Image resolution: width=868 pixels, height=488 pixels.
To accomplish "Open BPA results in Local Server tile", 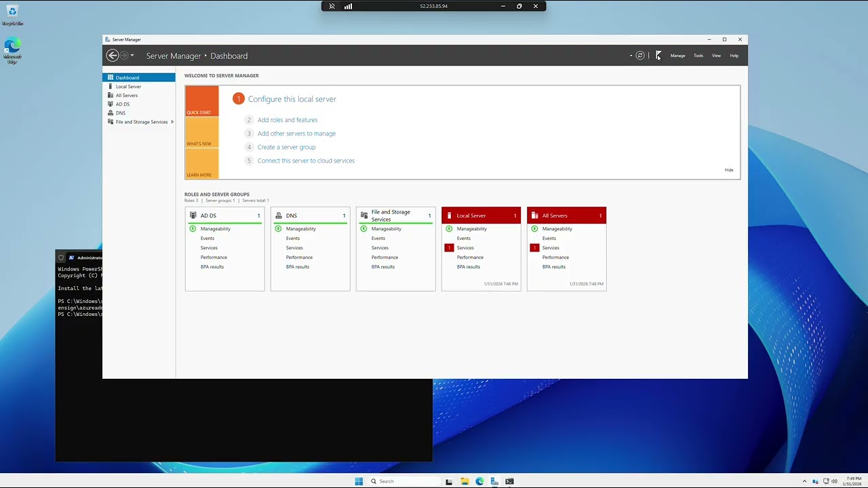I will pos(469,266).
